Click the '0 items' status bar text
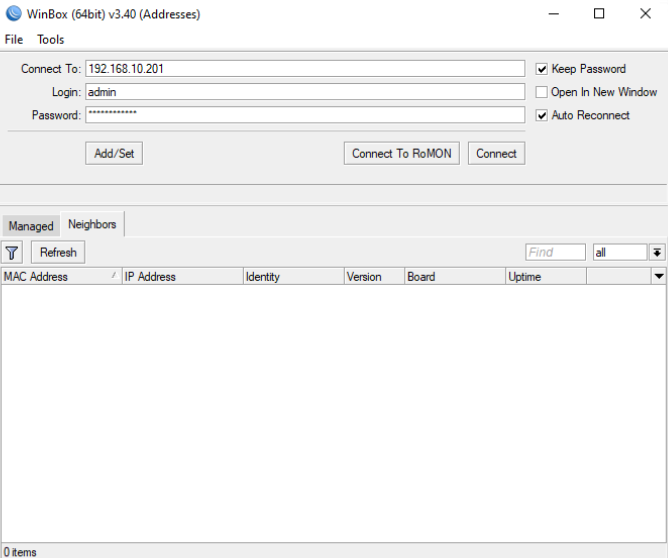 click(20, 552)
